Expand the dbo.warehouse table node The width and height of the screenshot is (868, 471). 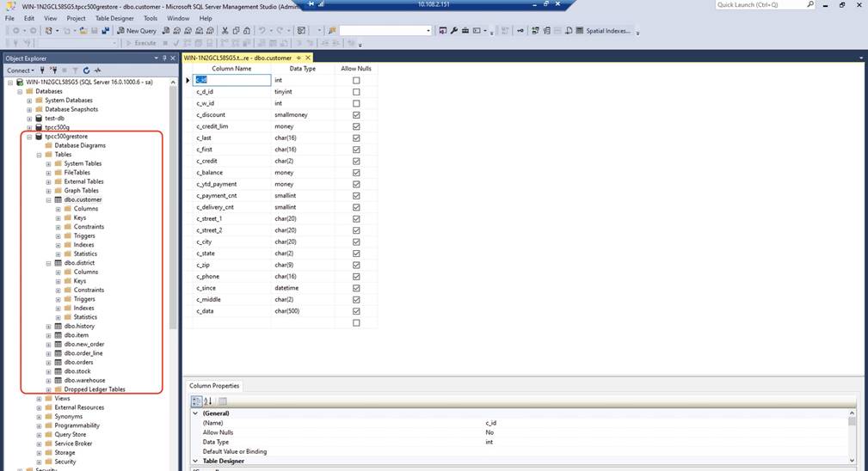(49, 381)
